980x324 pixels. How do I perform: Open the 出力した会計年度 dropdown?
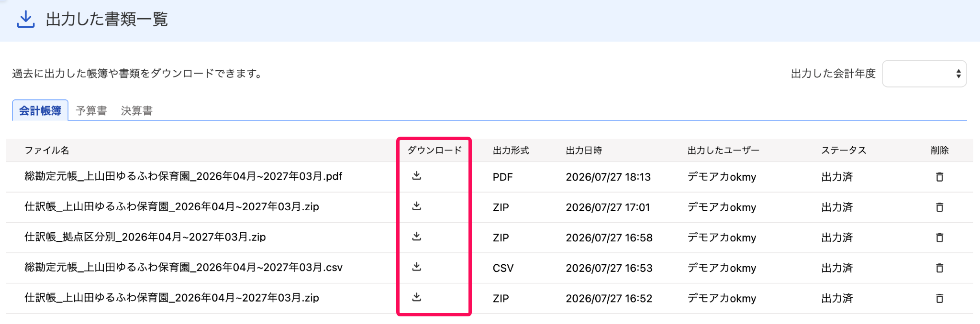[x=924, y=74]
